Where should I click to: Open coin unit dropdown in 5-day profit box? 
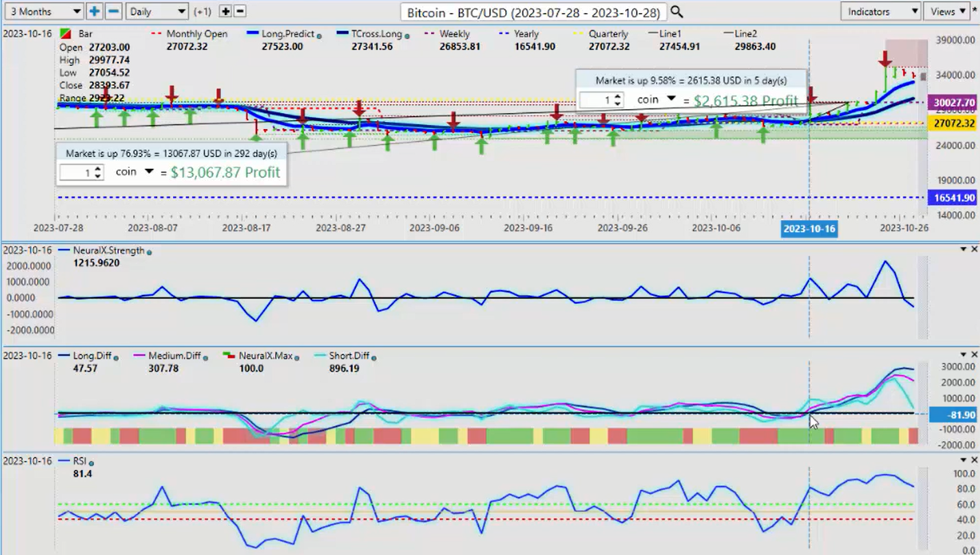click(x=671, y=99)
